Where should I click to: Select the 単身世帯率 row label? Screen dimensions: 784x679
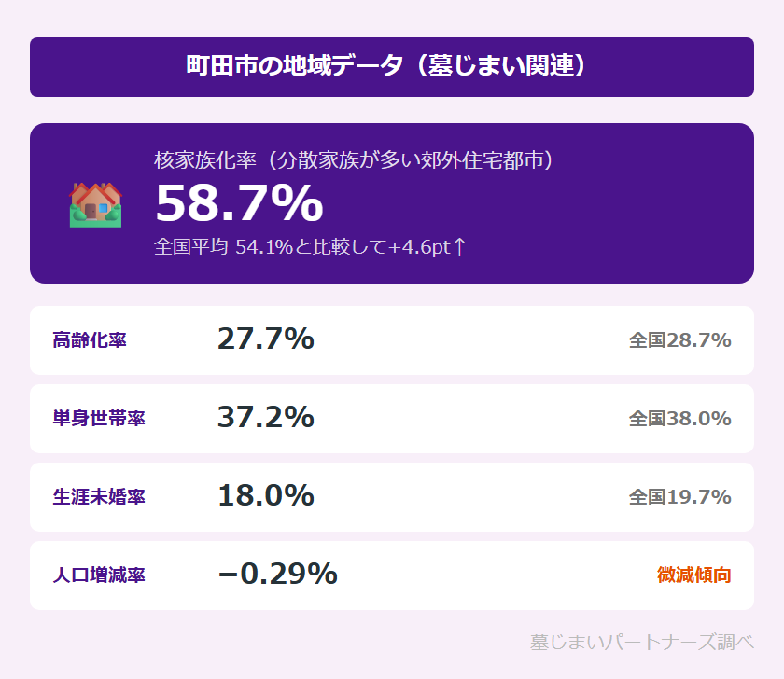99,419
